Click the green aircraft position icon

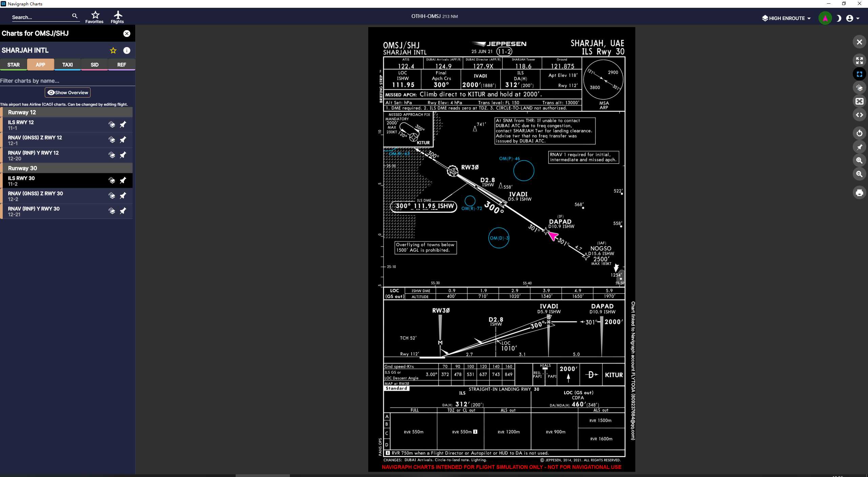(825, 18)
